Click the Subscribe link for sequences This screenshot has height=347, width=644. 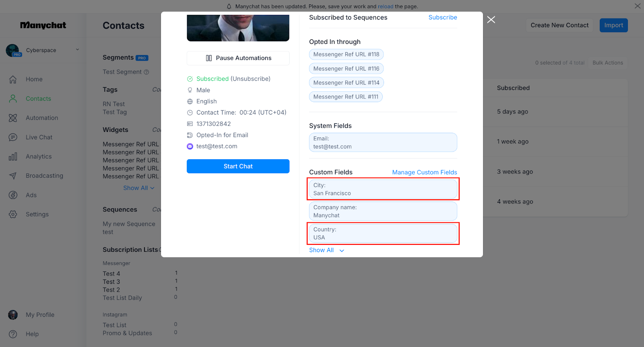[442, 18]
